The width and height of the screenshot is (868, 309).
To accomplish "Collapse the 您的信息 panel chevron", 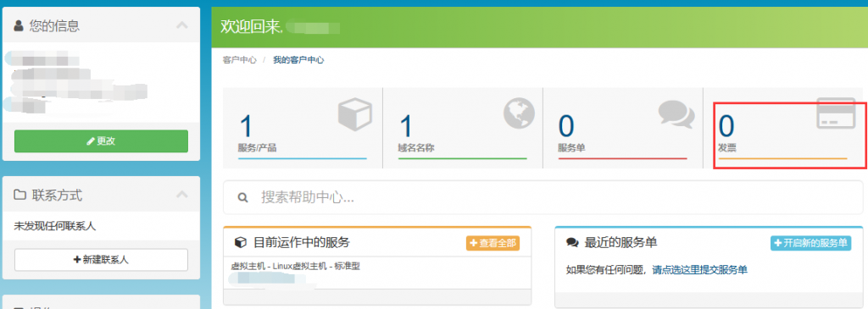I will (181, 25).
